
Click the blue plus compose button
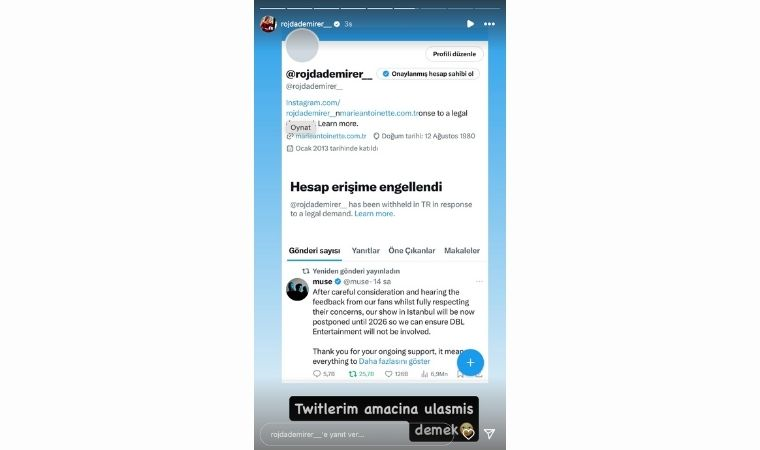click(470, 363)
